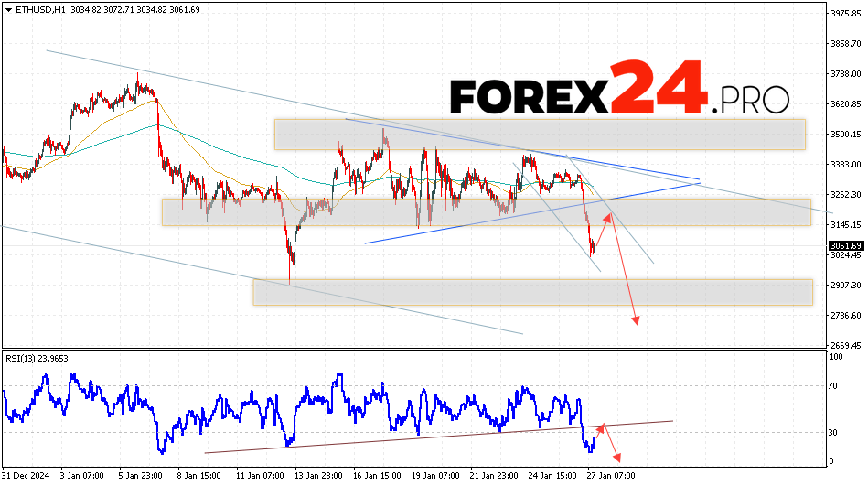Click the 31 Dec 2024 date label
Viewport: 868px width, 486px height.
point(25,476)
